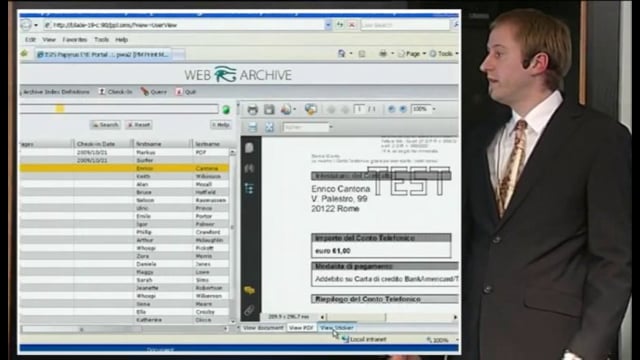Click the browser address bar

[184, 25]
